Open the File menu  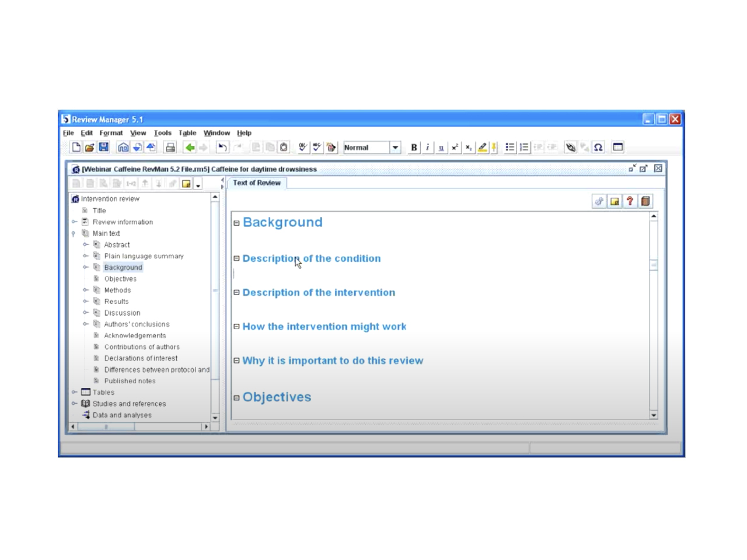pos(68,133)
